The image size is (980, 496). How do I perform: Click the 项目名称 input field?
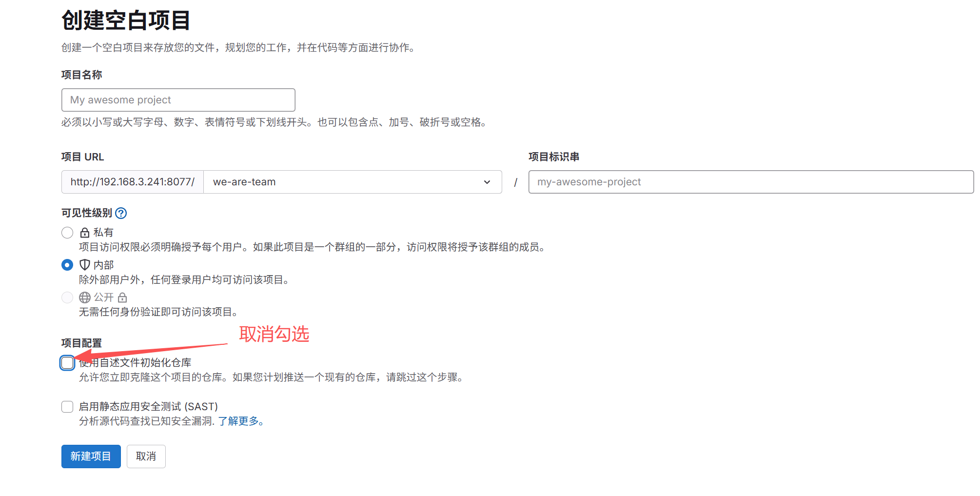click(178, 99)
